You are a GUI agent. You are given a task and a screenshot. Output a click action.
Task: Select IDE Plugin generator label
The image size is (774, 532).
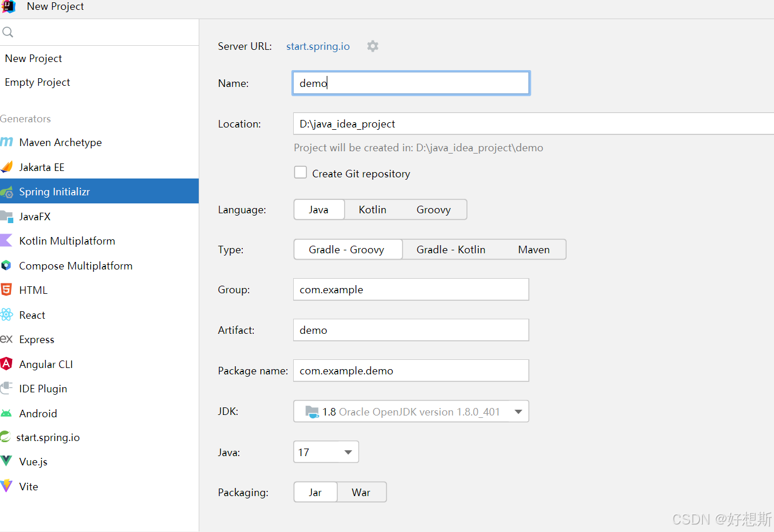pos(43,389)
